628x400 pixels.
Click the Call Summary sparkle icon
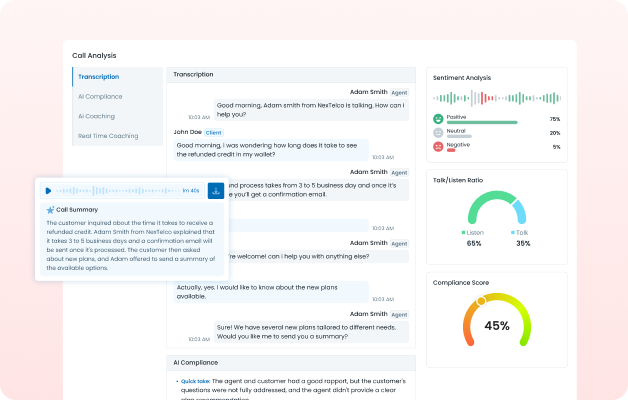tap(49, 210)
